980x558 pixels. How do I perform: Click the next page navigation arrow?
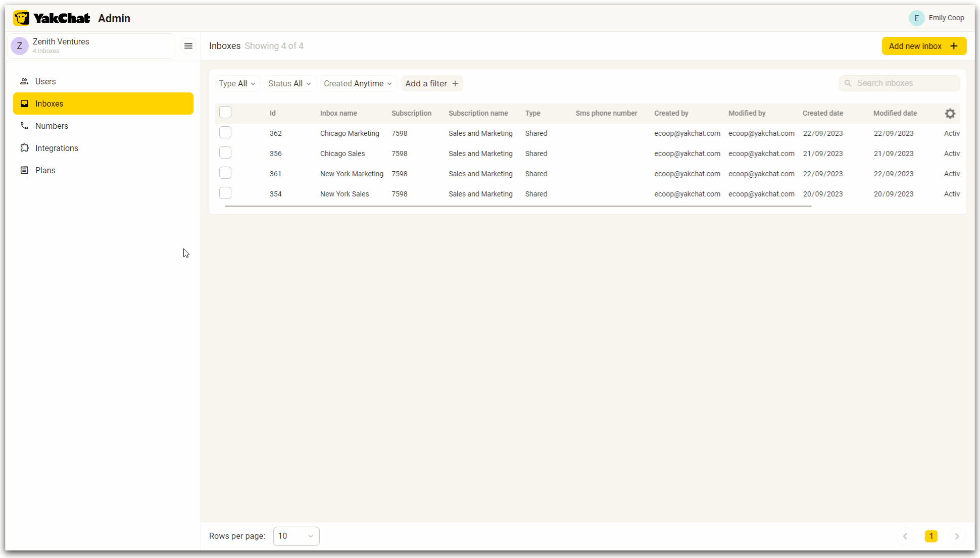pyautogui.click(x=957, y=536)
